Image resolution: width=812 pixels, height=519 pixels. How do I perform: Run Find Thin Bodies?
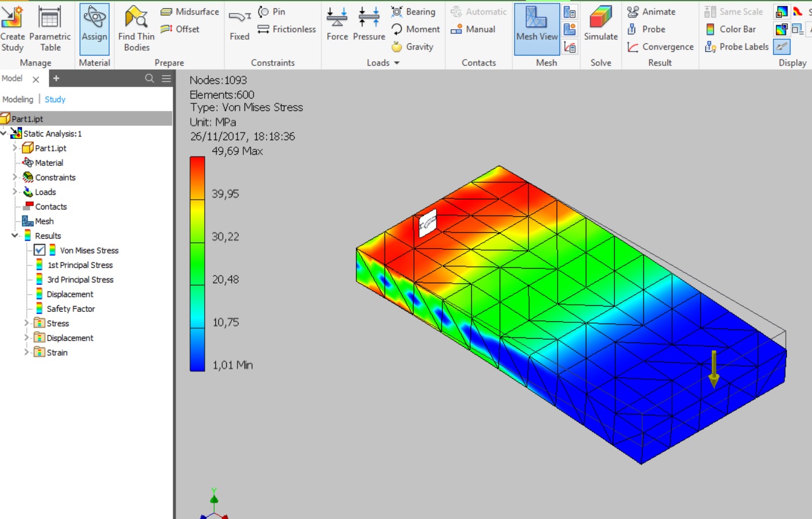135,29
